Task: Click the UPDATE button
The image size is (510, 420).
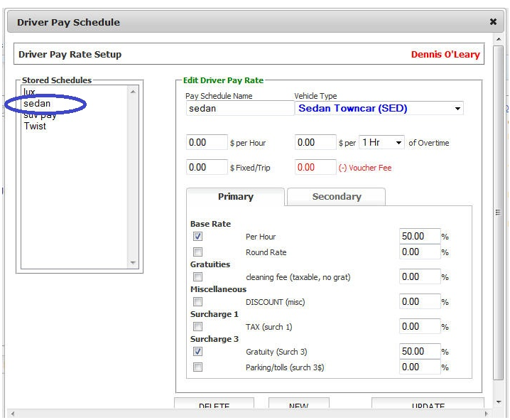Action: coord(428,406)
